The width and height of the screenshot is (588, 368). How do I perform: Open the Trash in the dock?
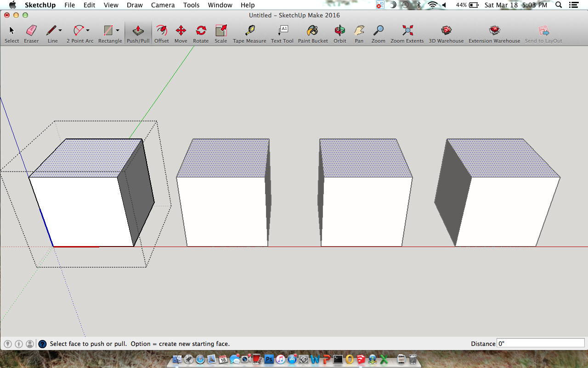[x=413, y=359]
